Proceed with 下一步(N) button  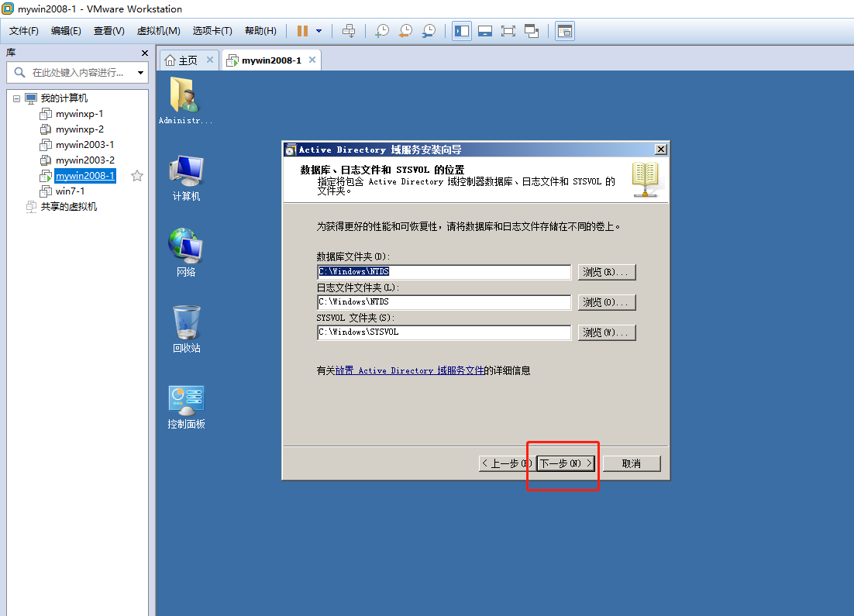pos(566,463)
